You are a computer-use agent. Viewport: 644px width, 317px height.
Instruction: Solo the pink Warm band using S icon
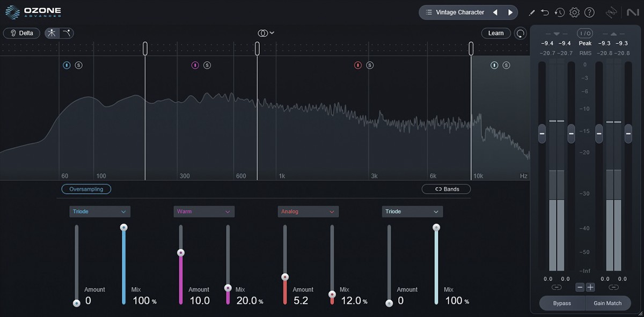[207, 65]
